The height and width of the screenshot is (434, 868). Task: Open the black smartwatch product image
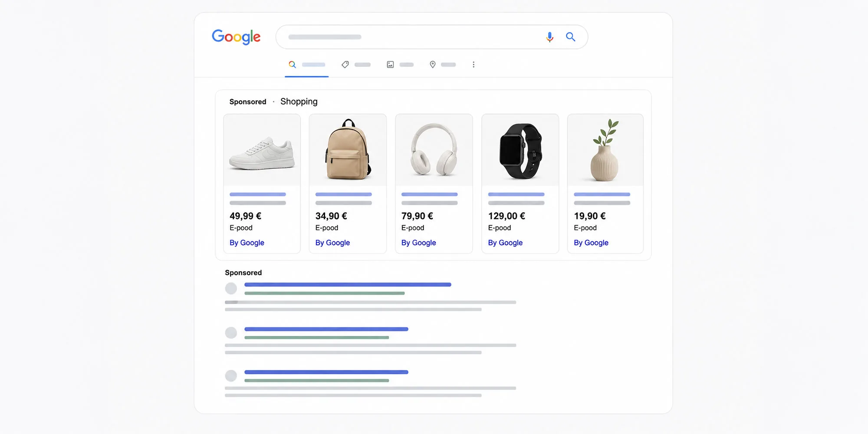[x=520, y=150]
